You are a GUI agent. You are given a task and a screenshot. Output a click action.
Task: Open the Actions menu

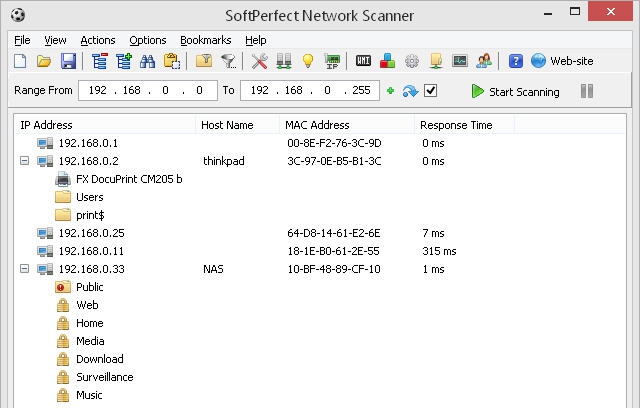[98, 40]
